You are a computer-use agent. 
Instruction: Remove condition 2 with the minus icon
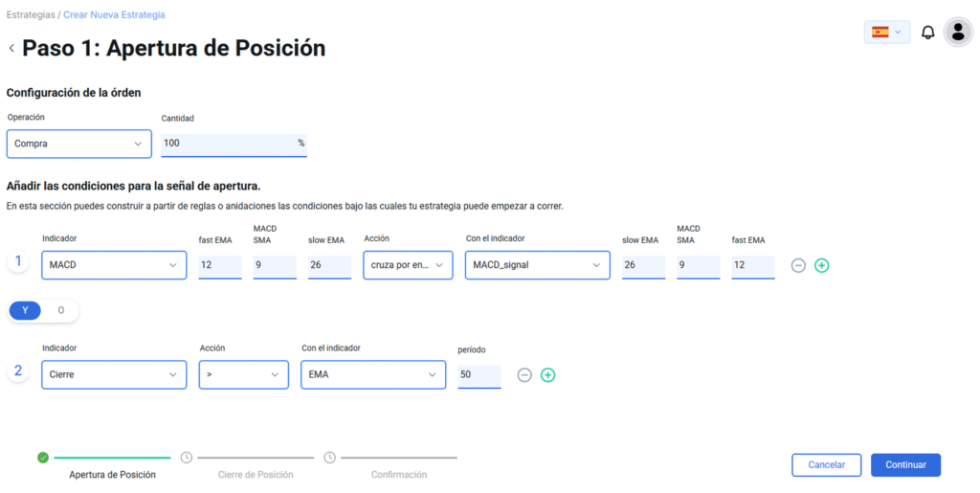(x=524, y=375)
